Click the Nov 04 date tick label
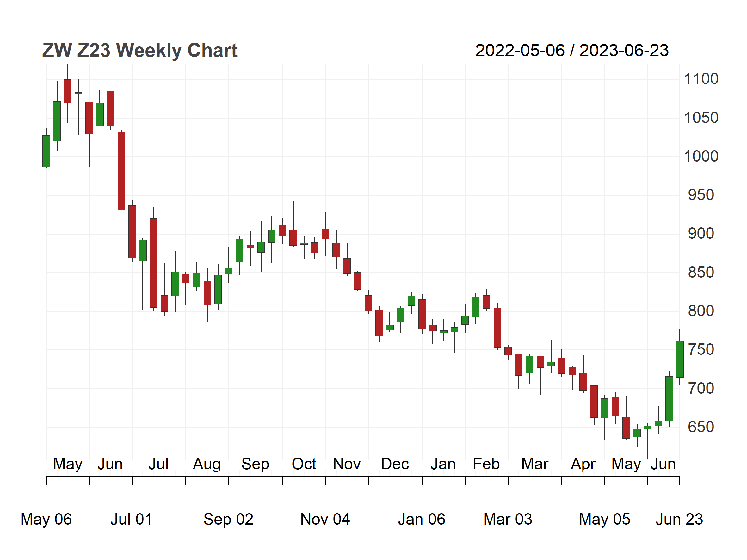 point(325,519)
